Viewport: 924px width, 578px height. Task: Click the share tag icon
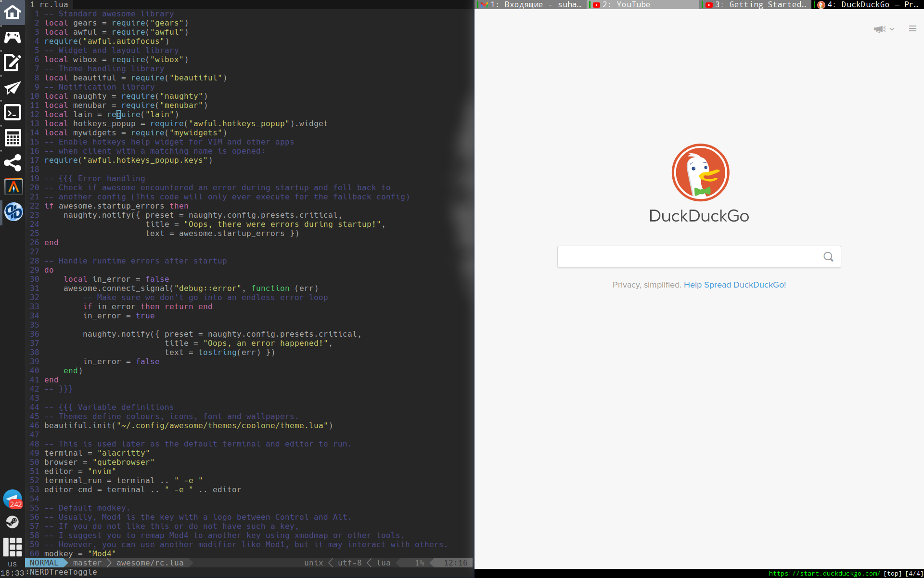(x=13, y=163)
